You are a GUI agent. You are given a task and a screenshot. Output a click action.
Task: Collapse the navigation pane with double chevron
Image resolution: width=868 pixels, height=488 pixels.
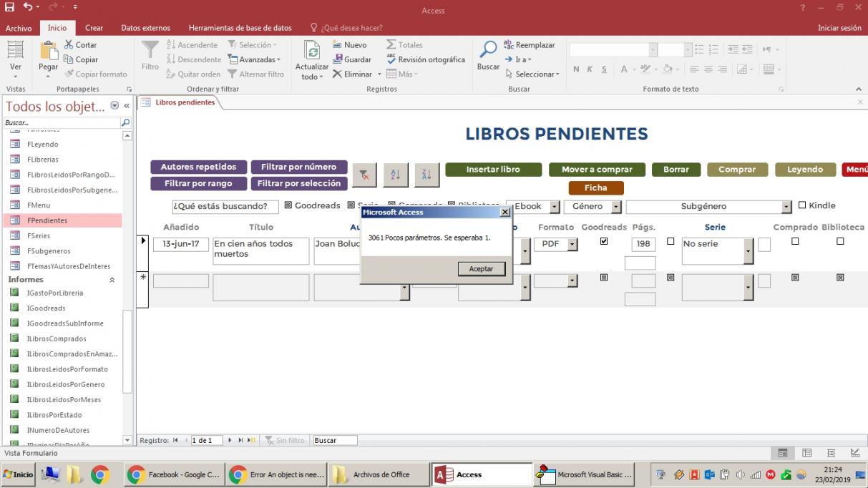(x=127, y=106)
